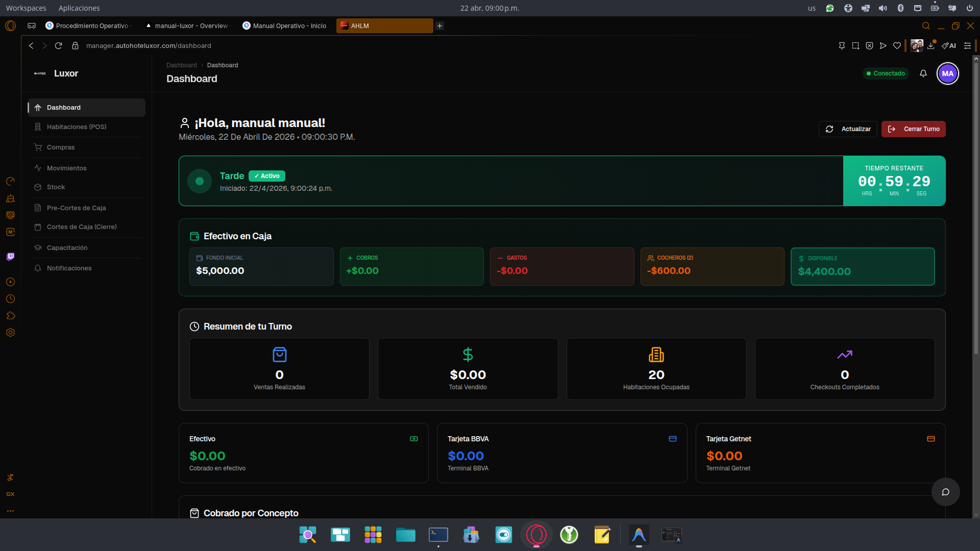Click the pin icon in browser toolbar
This screenshot has height=551, width=980.
842,46
